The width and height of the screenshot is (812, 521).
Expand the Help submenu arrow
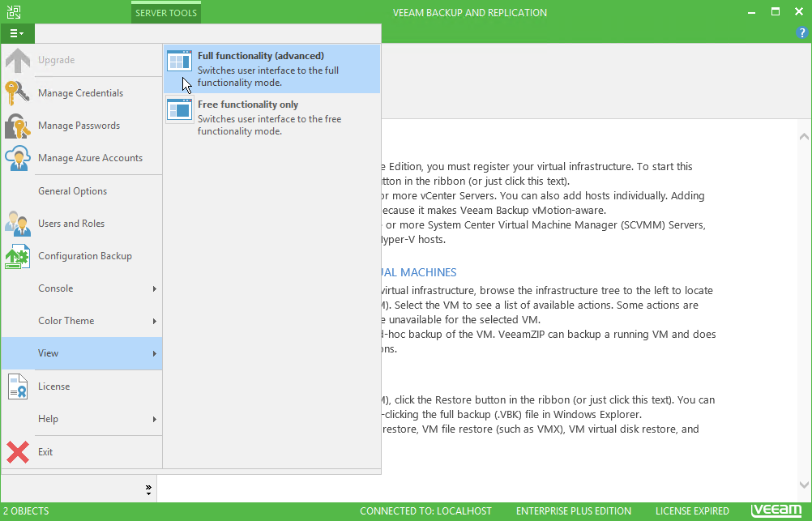(x=154, y=419)
